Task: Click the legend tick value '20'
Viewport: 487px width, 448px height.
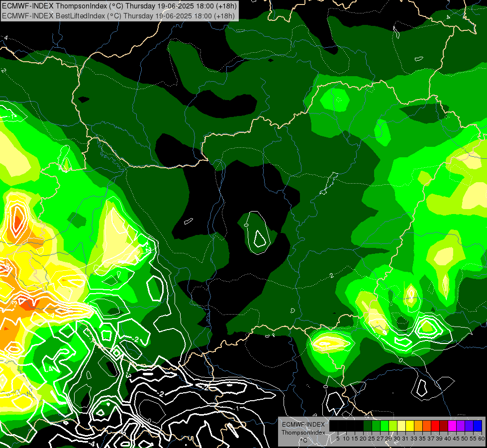Action: [x=363, y=439]
